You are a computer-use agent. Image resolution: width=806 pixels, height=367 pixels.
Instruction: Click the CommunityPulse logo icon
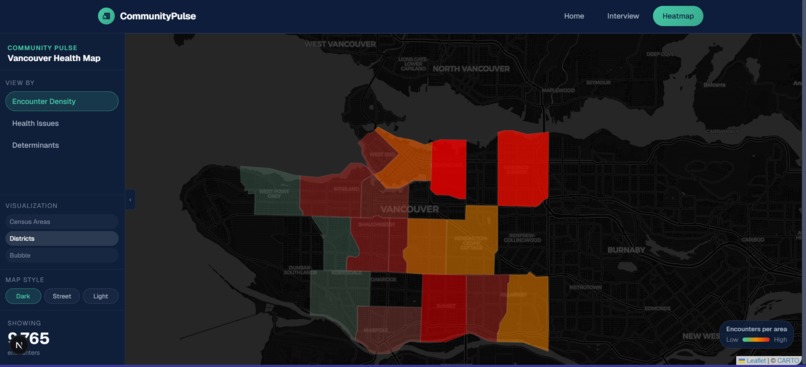[x=106, y=16]
